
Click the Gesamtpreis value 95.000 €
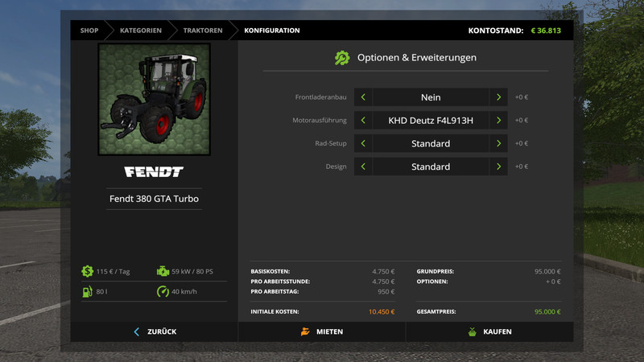(x=547, y=312)
